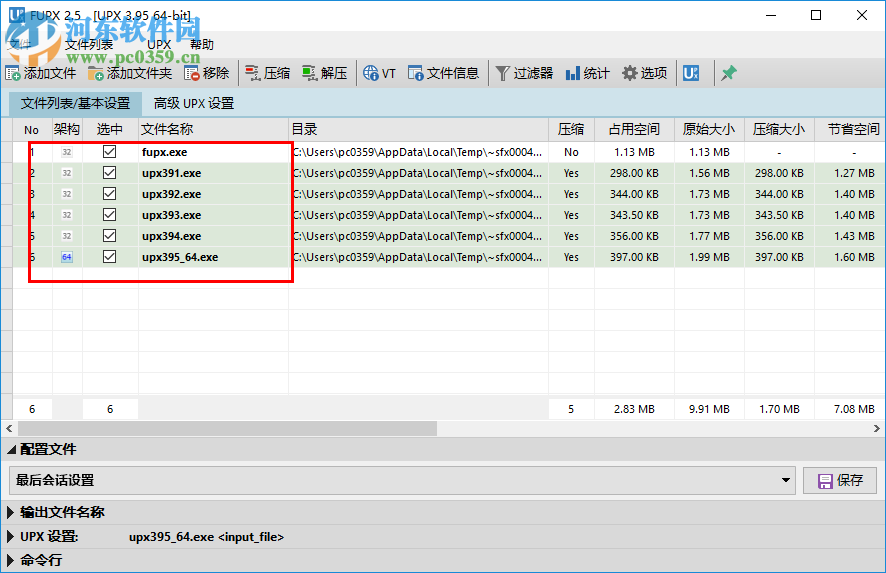Image resolution: width=886 pixels, height=573 pixels.
Task: Uncheck the upx392.exe checkbox
Action: pos(110,193)
